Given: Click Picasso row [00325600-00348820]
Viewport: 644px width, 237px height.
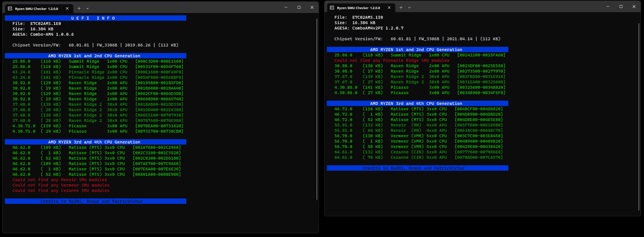Looking at the screenshot, I should click(x=420, y=87).
